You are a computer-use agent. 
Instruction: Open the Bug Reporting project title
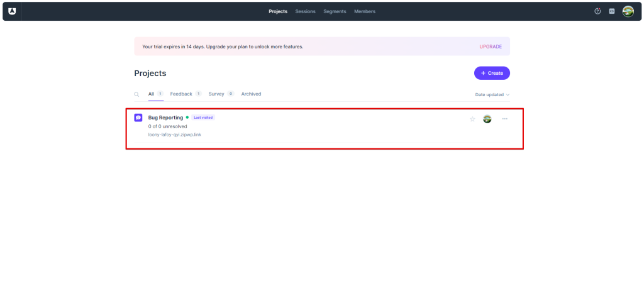point(165,118)
